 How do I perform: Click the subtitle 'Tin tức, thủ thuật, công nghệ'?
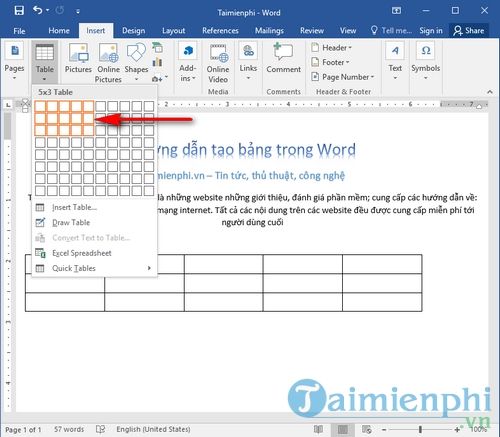click(280, 176)
